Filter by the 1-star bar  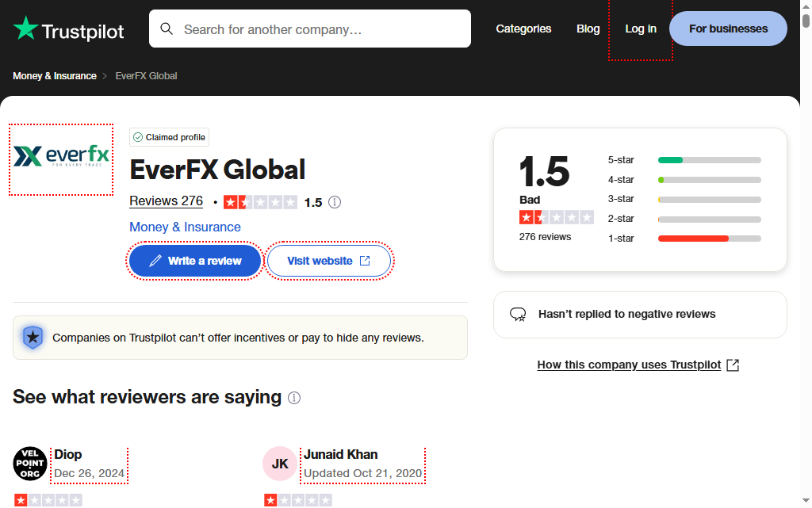point(684,239)
